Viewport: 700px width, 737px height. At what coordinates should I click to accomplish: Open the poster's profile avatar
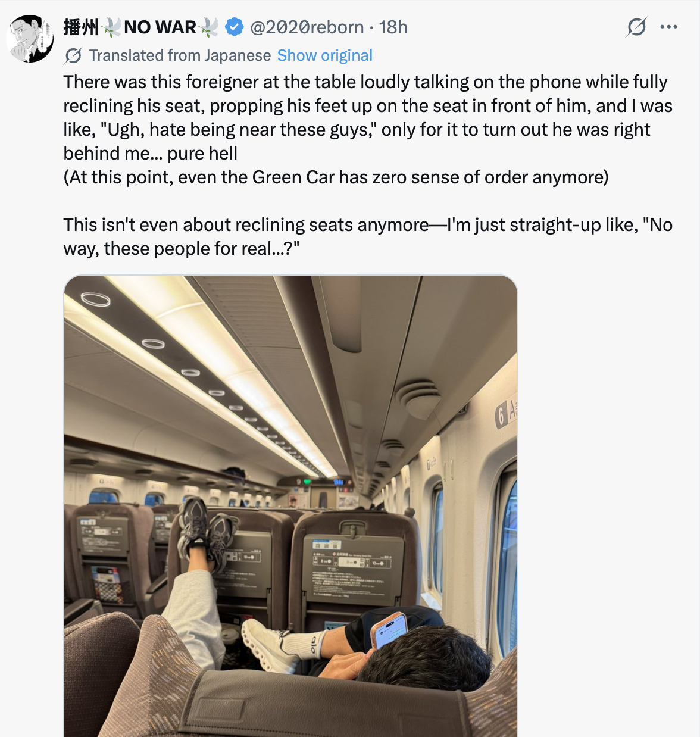[x=30, y=39]
